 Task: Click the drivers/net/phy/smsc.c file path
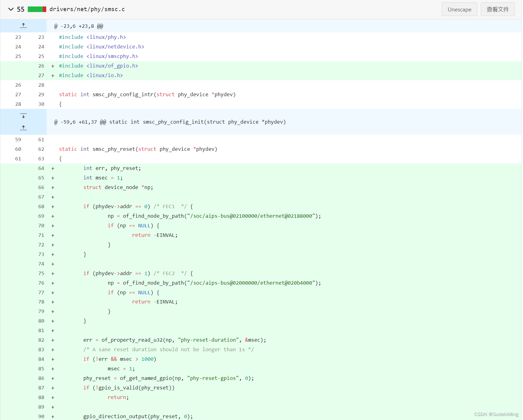pyautogui.click(x=87, y=9)
